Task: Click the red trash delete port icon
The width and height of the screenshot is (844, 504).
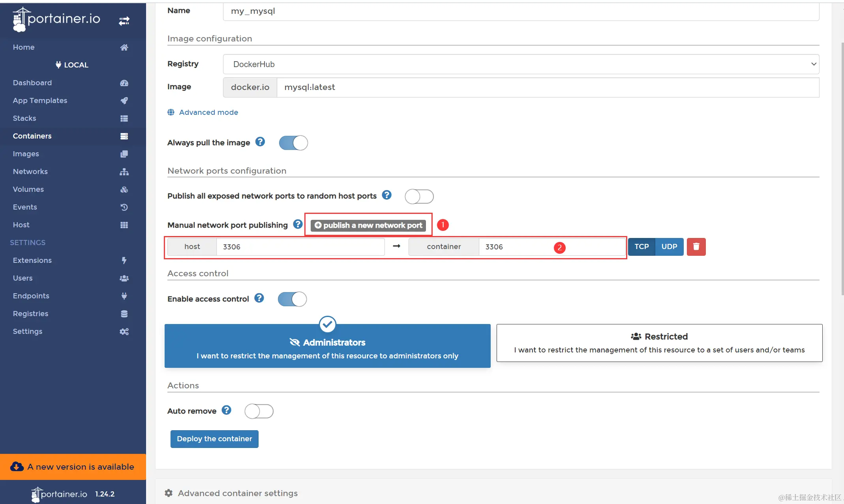Action: tap(696, 247)
